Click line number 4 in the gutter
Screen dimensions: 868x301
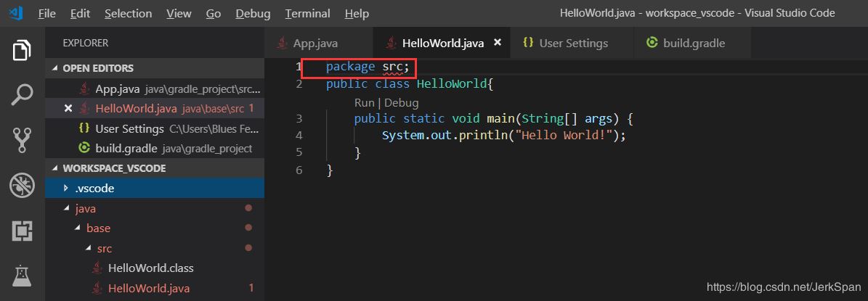[x=299, y=136]
